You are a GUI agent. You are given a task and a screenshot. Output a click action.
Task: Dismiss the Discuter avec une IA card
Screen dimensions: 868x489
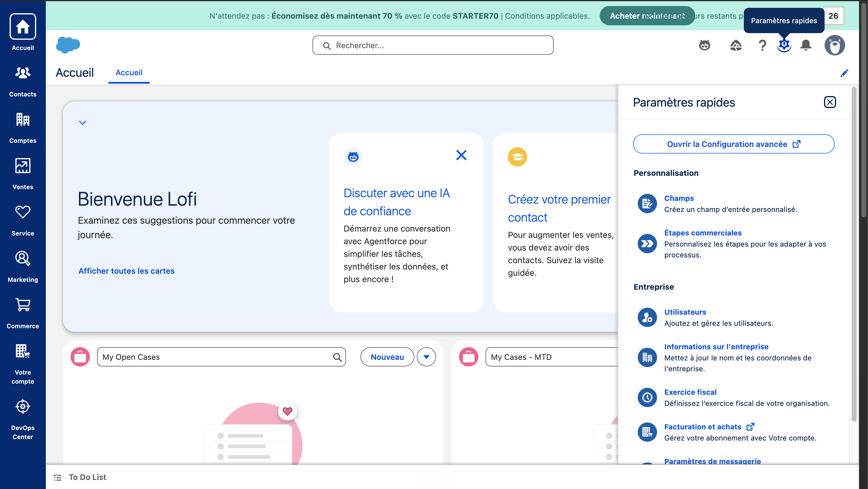click(461, 155)
